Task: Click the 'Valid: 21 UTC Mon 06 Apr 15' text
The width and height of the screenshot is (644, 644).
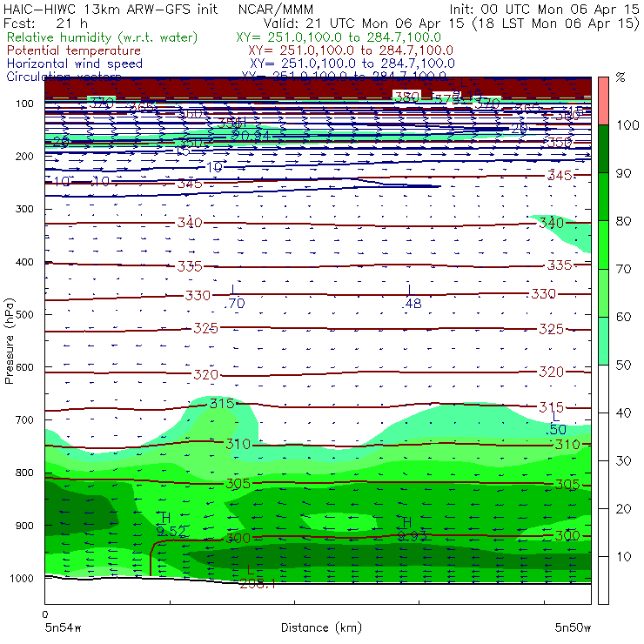Action: (x=364, y=23)
